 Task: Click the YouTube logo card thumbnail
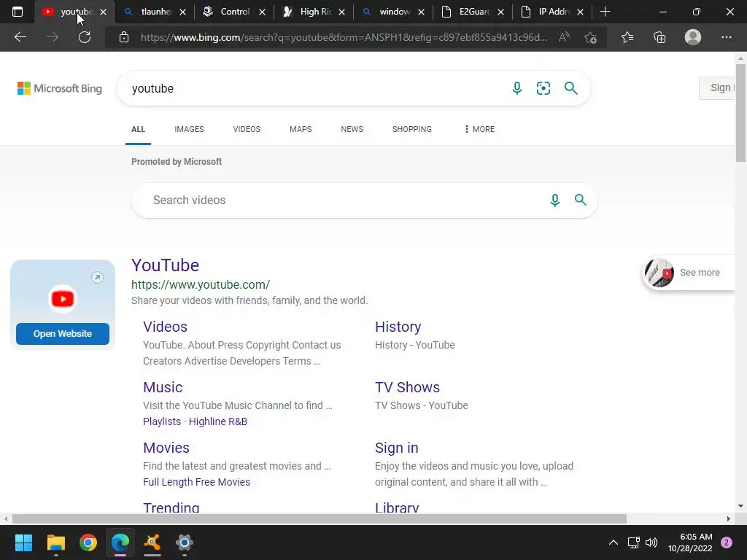point(63,298)
